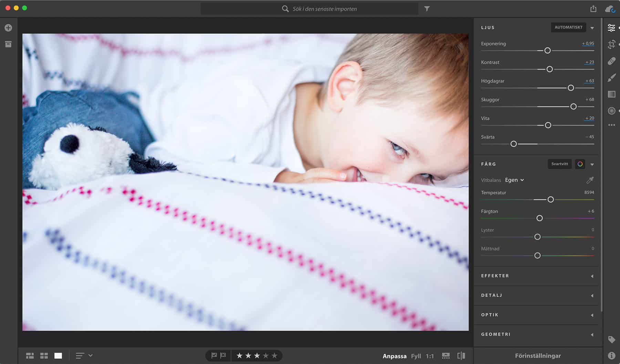Click the Exponering slider handle
620x364 pixels.
(547, 51)
